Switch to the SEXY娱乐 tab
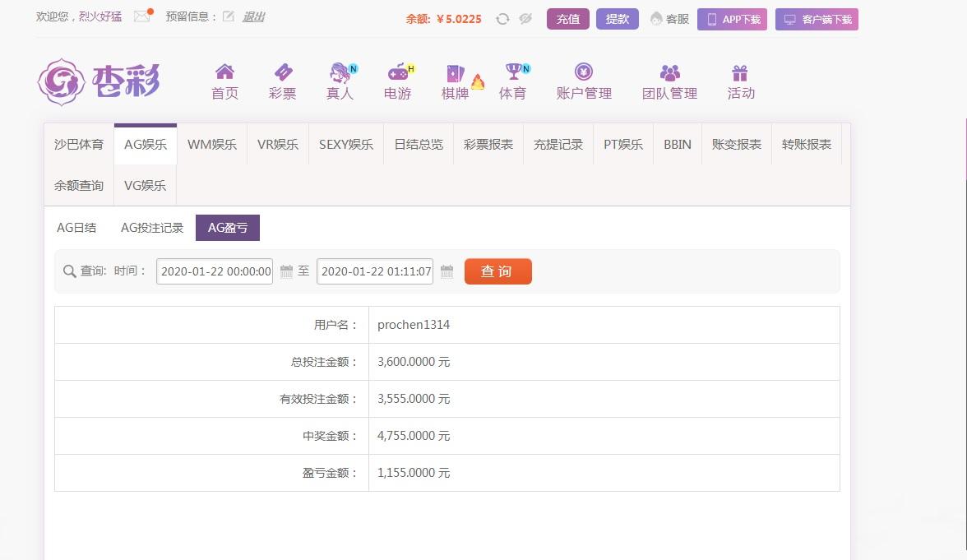967x560 pixels. coord(346,145)
